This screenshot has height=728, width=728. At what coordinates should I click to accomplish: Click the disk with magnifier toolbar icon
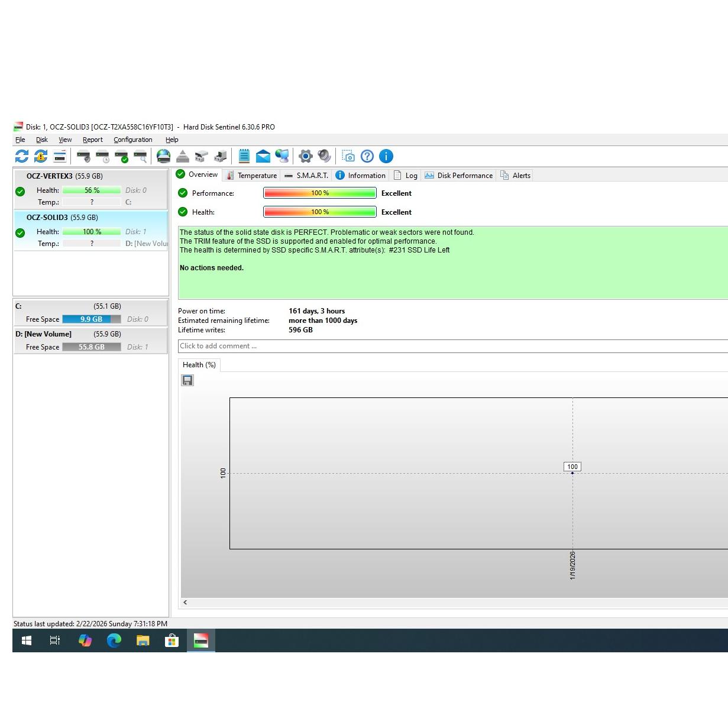[x=140, y=156]
